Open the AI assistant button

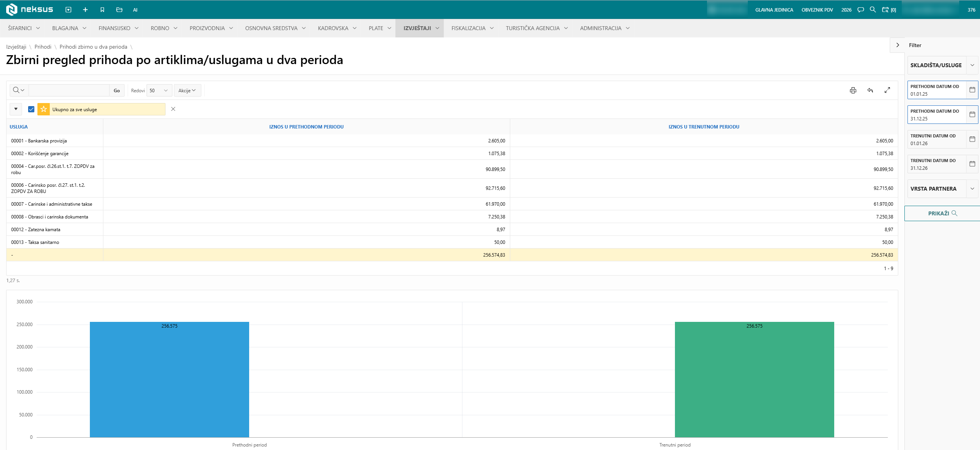click(135, 10)
